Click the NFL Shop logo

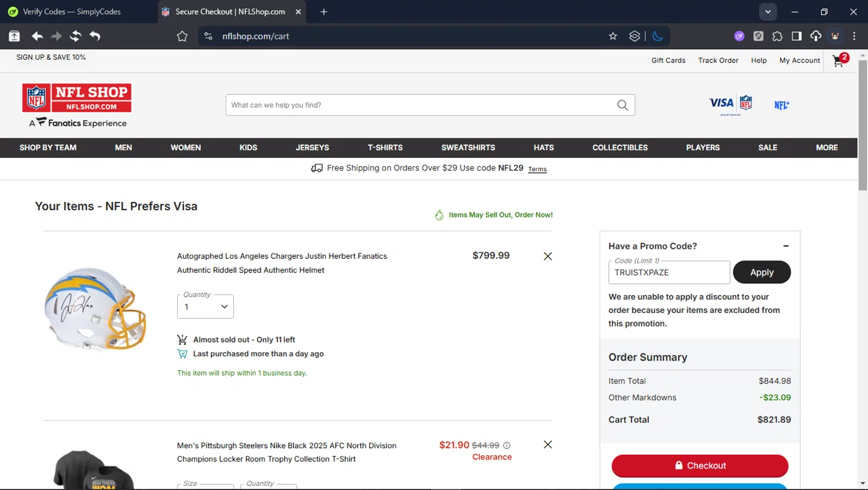pos(77,98)
